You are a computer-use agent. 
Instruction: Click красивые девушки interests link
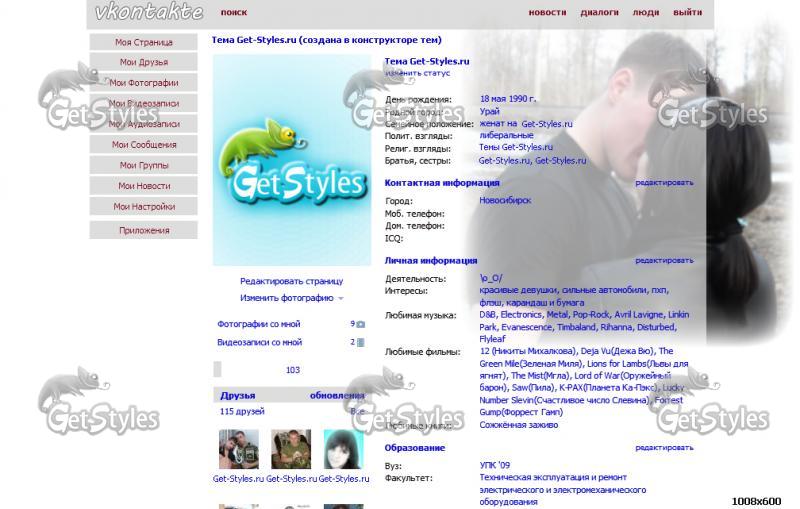(x=518, y=290)
